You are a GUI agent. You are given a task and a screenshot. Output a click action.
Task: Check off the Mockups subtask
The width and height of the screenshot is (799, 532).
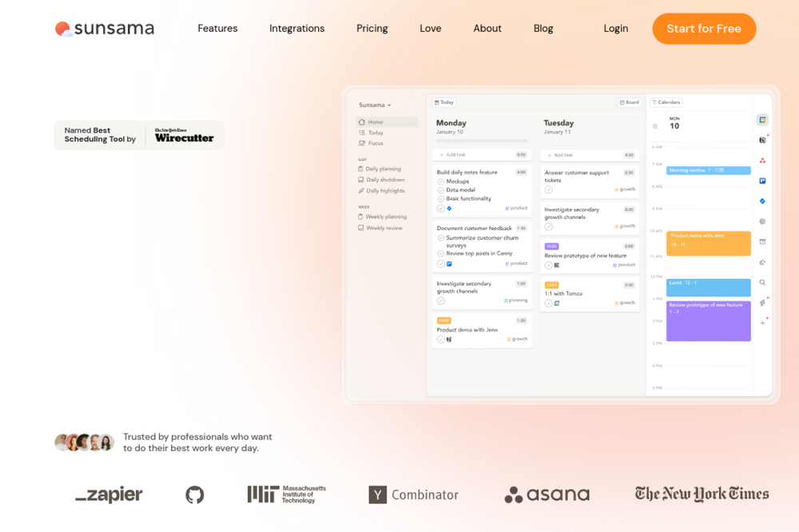pyautogui.click(x=441, y=181)
